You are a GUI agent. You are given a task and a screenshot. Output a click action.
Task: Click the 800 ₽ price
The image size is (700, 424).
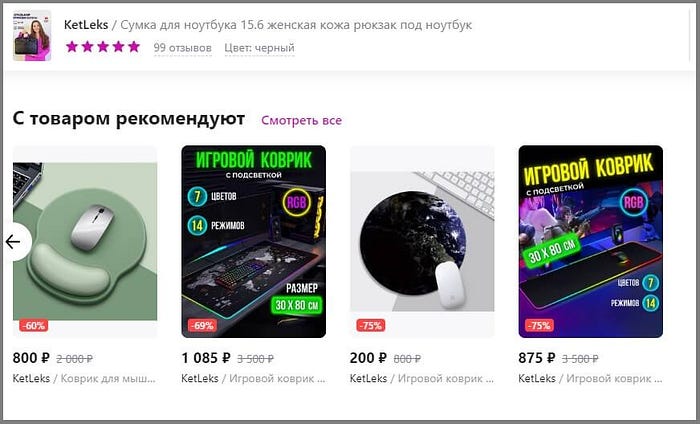[31, 358]
